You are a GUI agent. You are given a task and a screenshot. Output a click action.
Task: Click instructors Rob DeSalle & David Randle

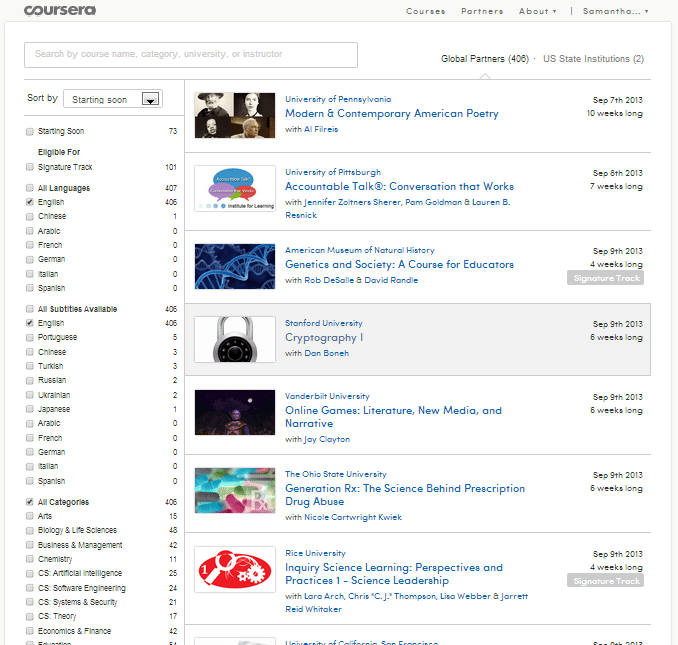[361, 280]
